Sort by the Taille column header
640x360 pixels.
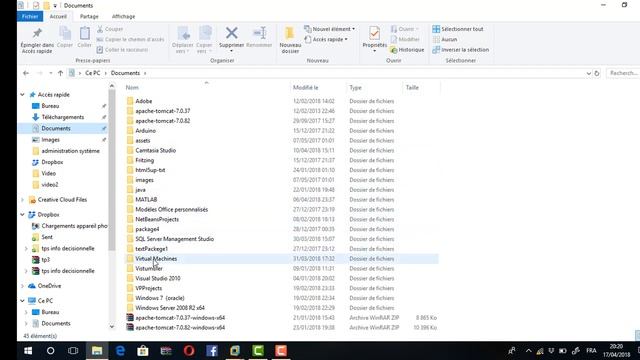tap(422, 87)
